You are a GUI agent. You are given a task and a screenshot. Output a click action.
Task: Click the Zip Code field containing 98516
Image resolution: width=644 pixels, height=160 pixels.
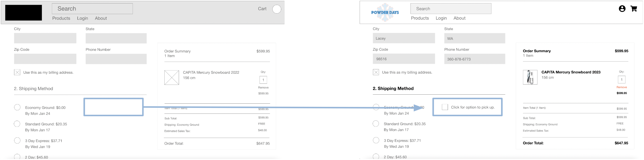[404, 59]
